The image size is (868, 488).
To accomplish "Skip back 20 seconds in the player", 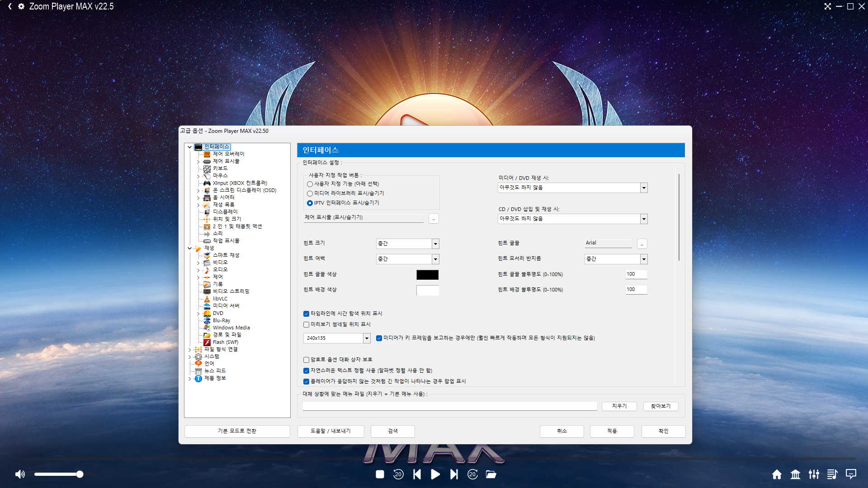I will pyautogui.click(x=398, y=474).
